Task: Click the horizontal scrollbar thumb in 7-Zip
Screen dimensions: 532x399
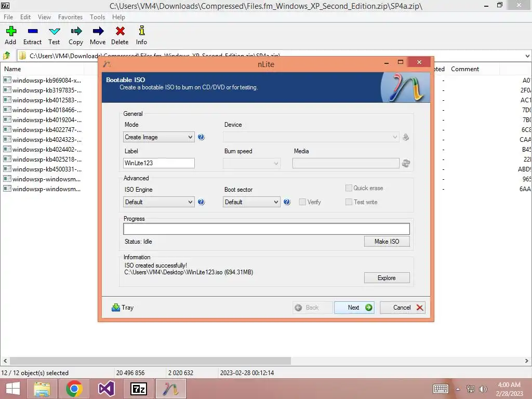Action: click(x=150, y=361)
